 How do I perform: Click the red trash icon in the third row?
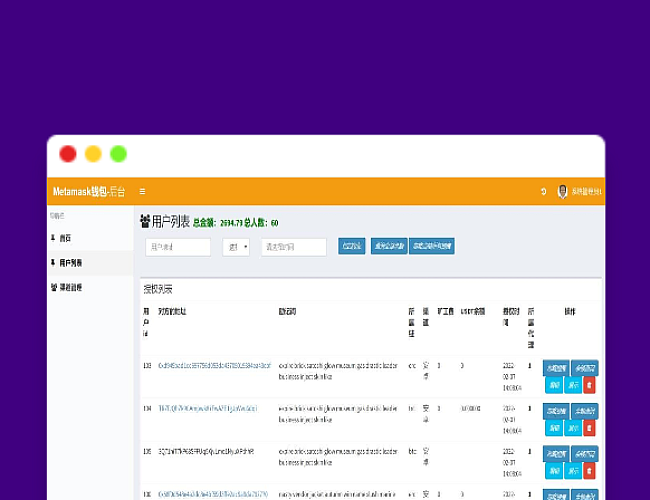coord(589,470)
